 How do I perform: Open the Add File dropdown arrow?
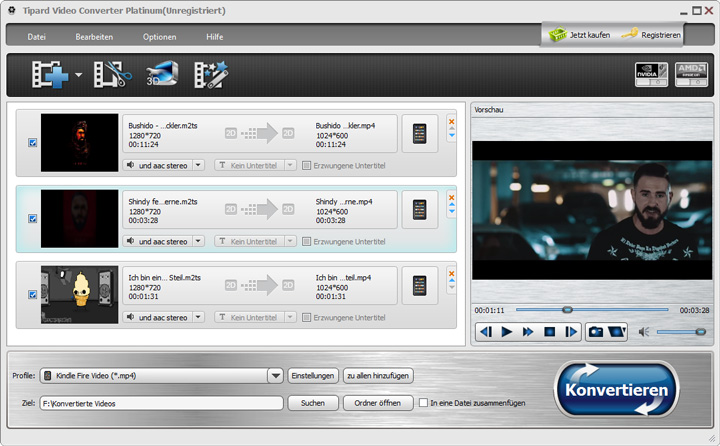coord(79,74)
